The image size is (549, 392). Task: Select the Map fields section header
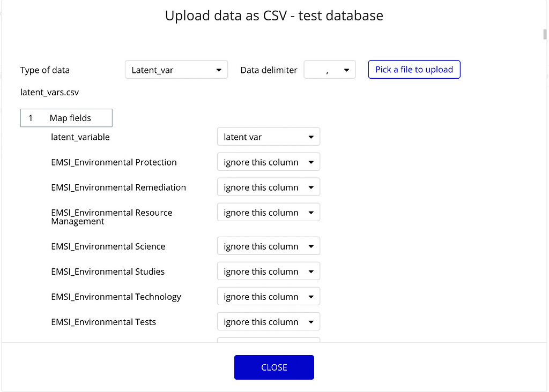point(71,118)
